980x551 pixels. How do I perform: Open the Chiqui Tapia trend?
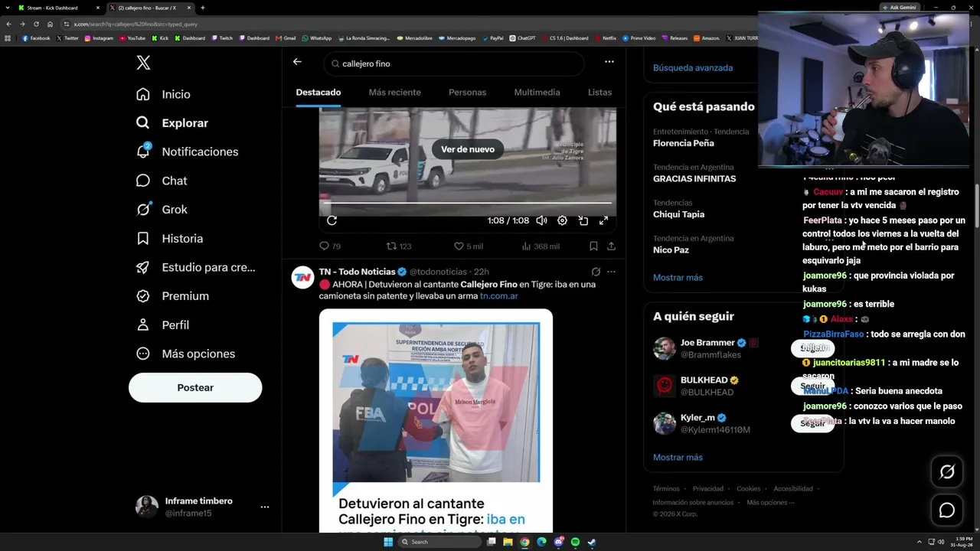pos(678,214)
